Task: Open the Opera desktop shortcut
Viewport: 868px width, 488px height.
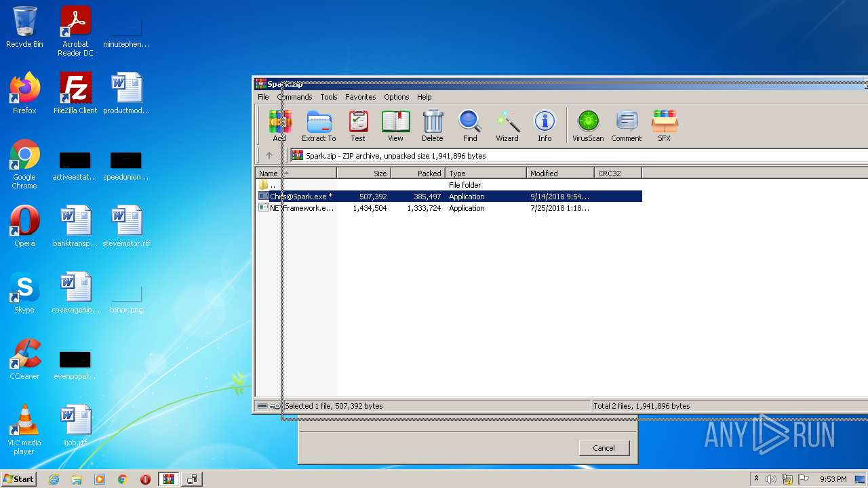Action: pyautogui.click(x=24, y=226)
